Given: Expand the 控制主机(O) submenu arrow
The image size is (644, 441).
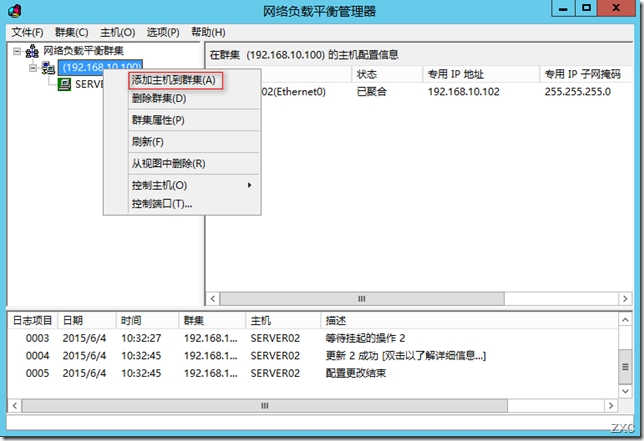Looking at the screenshot, I should coord(249,185).
